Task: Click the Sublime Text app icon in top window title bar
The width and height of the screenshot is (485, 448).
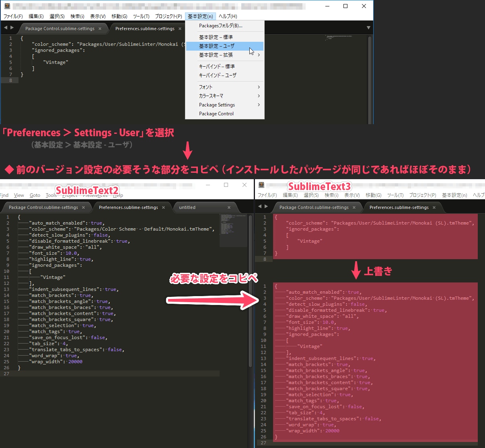Action: click(7, 6)
